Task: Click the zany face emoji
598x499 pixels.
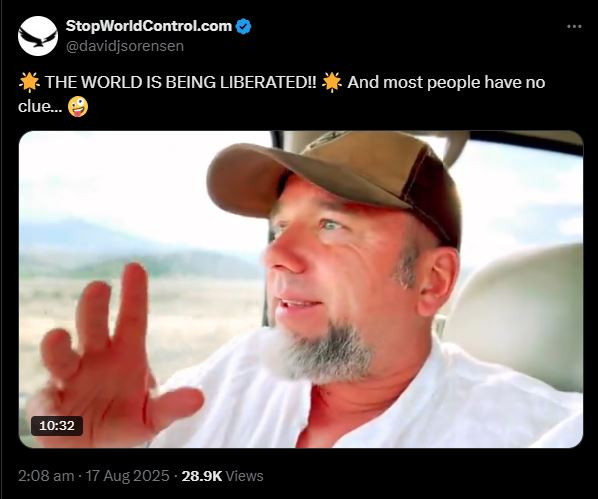Action: pos(78,106)
